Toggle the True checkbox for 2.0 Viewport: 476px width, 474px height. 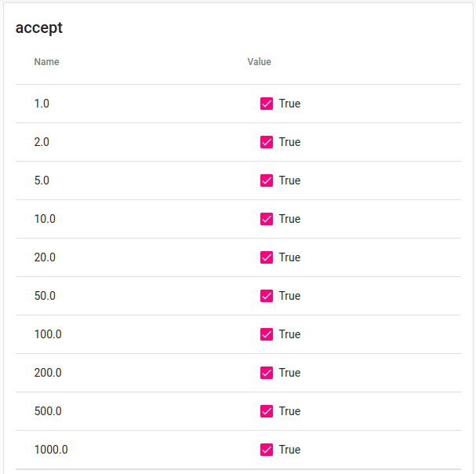(x=267, y=142)
